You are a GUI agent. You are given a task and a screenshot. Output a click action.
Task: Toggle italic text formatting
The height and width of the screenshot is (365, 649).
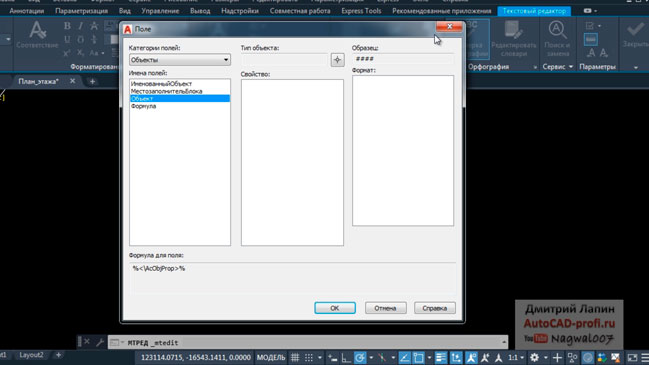coord(80,26)
